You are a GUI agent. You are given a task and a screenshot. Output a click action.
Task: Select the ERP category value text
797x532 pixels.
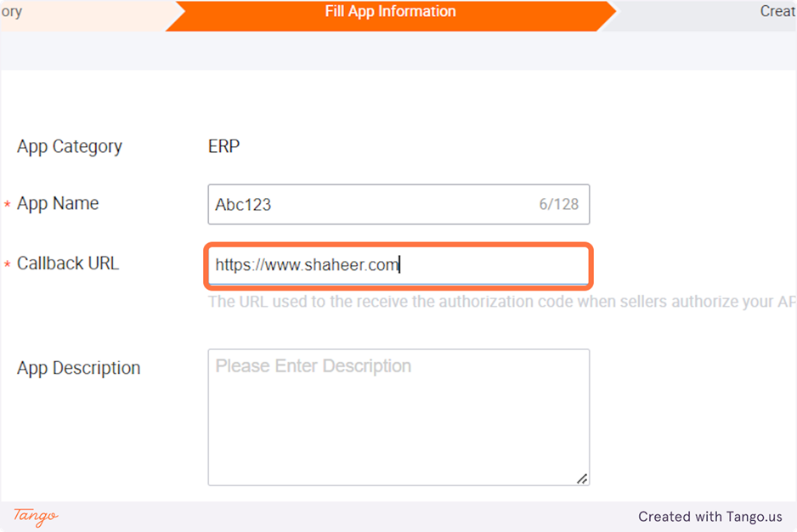pos(223,146)
